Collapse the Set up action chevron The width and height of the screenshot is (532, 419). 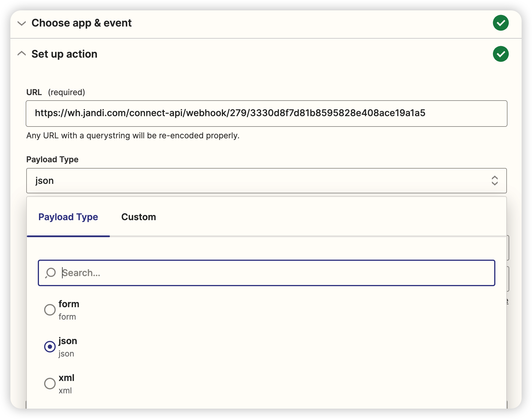click(22, 54)
